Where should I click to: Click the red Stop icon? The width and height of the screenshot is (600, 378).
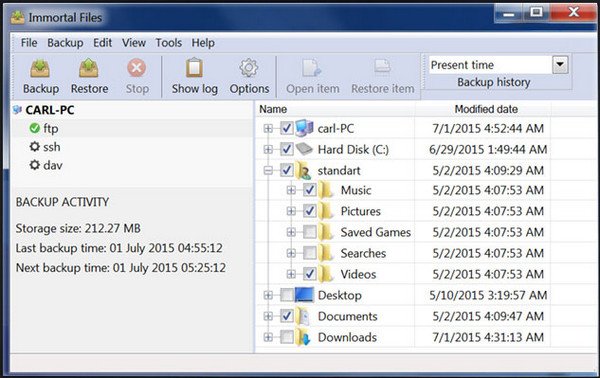pos(137,68)
